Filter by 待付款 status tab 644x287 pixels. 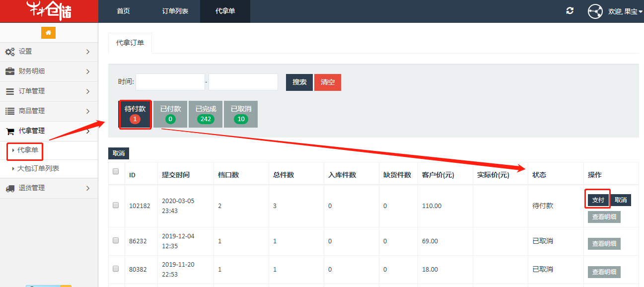tap(135, 114)
